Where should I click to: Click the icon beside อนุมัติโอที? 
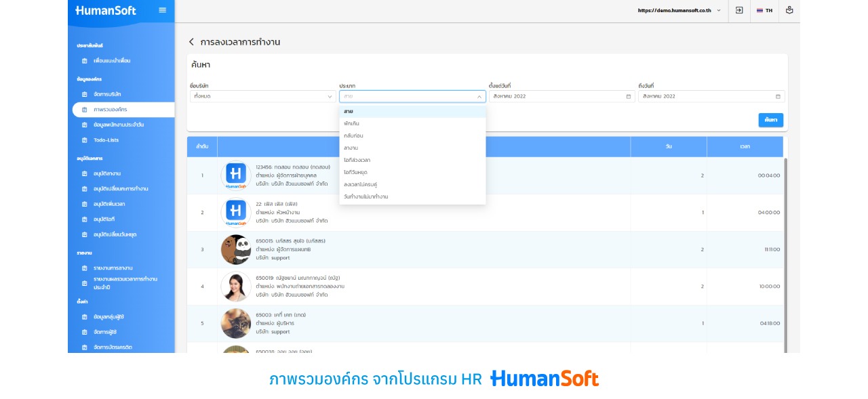coord(85,219)
